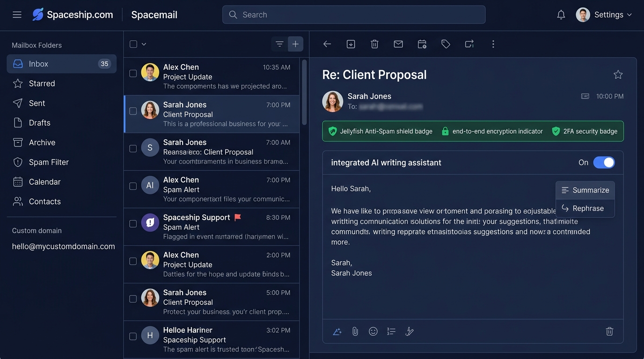Click the tag label icon

point(446,44)
